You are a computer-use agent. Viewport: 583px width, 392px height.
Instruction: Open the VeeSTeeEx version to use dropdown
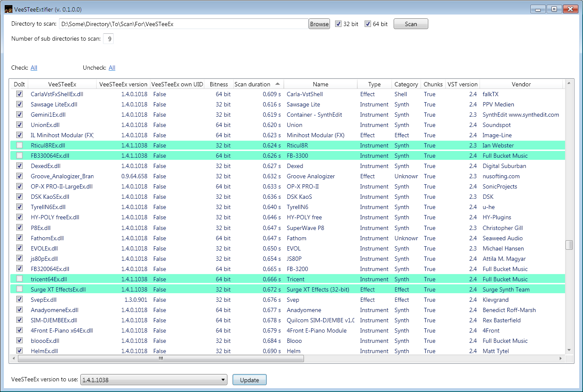click(154, 380)
